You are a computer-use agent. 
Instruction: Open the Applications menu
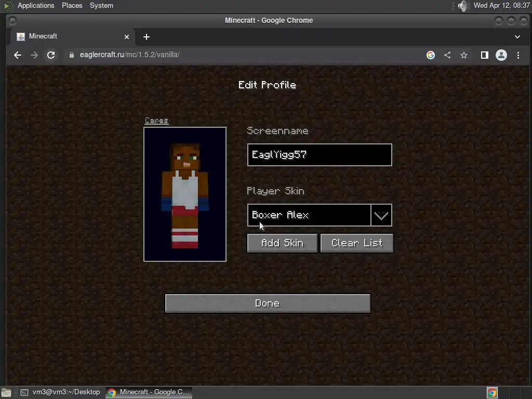[36, 5]
